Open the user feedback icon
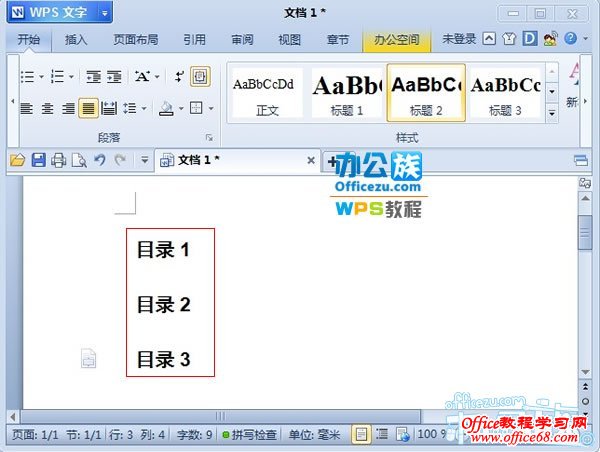 click(x=550, y=39)
